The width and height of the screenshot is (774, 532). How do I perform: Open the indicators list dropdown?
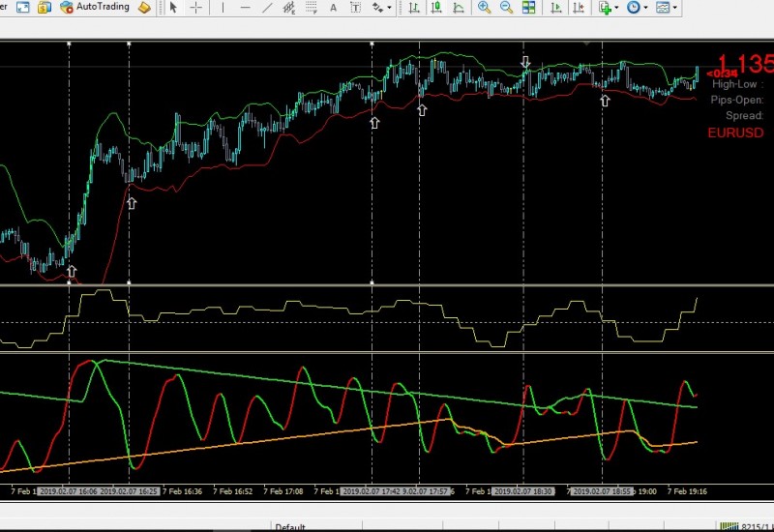[x=609, y=8]
